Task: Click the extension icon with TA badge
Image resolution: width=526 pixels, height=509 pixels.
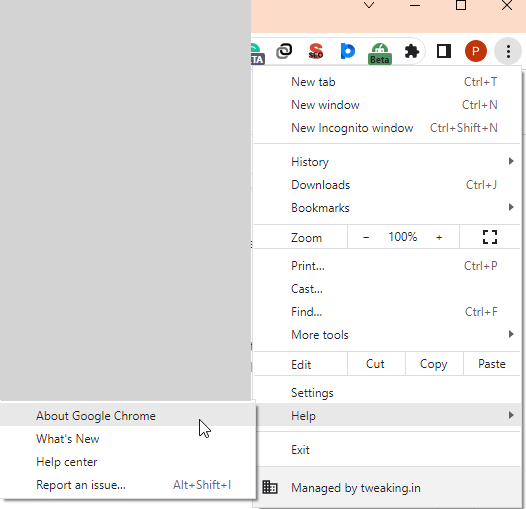Action: click(x=258, y=54)
